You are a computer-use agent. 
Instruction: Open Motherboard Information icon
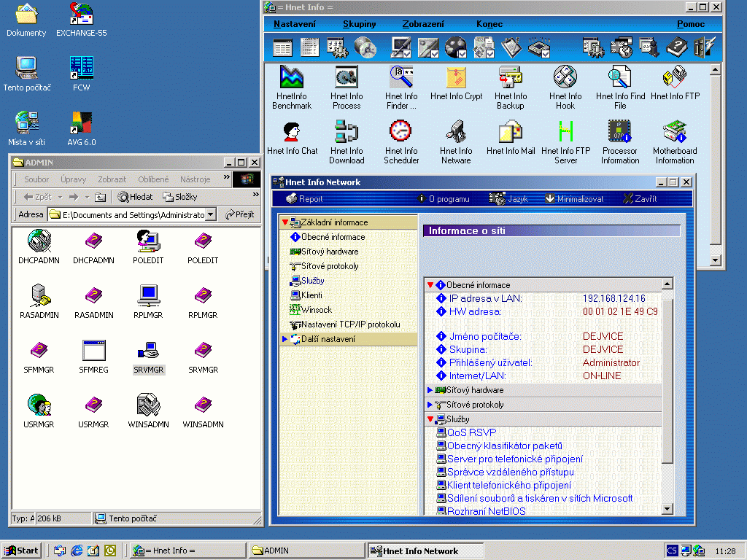tap(674, 132)
